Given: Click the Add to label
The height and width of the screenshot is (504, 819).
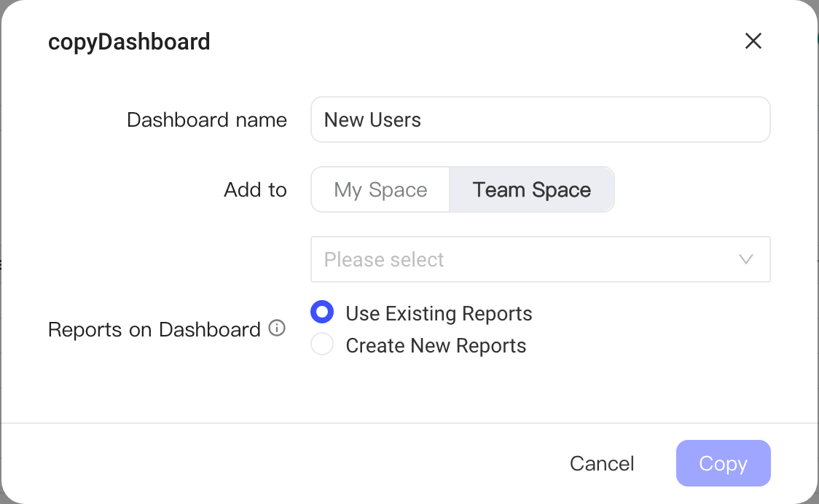Looking at the screenshot, I should [x=256, y=189].
